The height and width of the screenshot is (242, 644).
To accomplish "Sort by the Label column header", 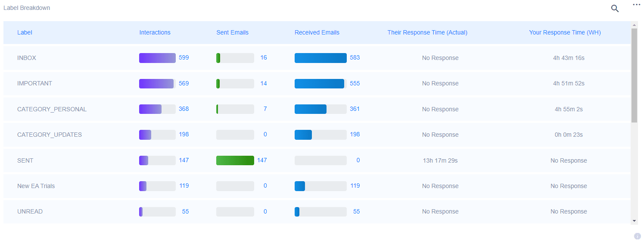I will pos(25,32).
